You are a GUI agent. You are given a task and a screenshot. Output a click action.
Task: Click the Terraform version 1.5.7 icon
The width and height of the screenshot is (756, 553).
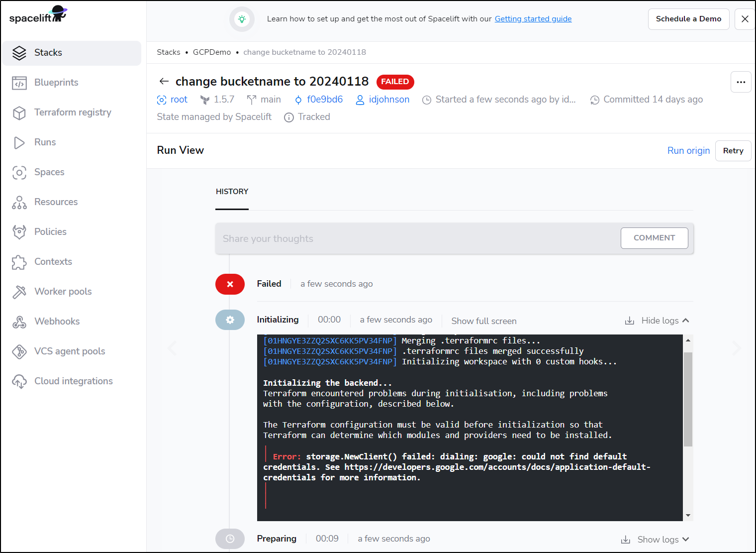click(205, 100)
